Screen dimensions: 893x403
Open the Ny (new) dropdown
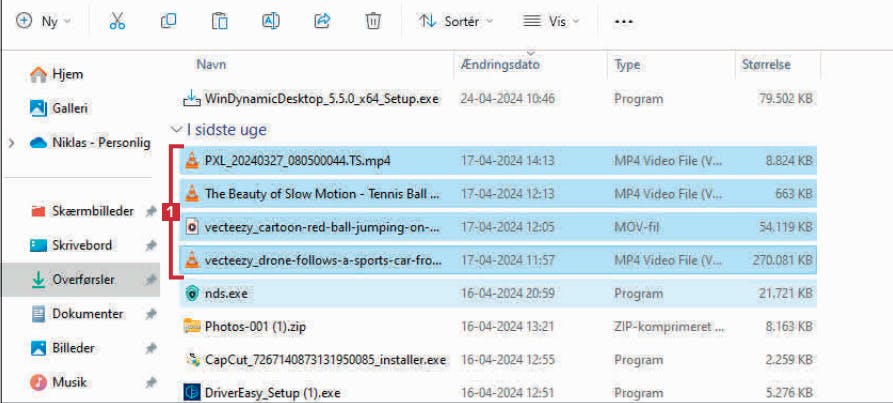click(44, 22)
